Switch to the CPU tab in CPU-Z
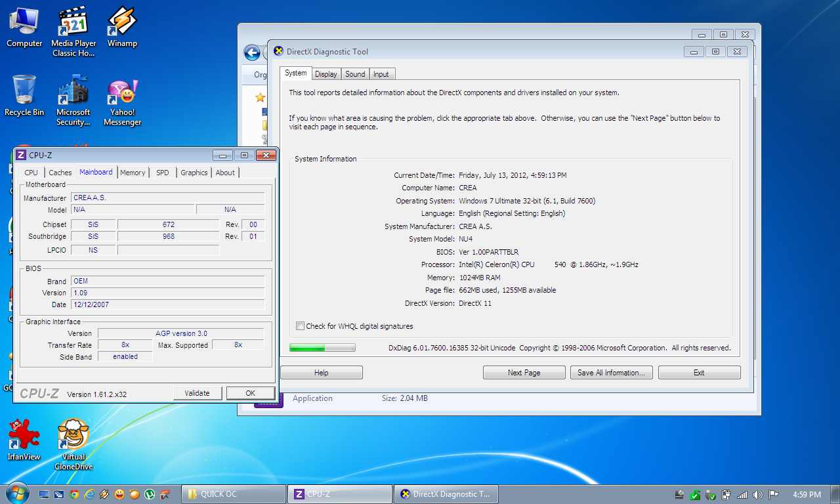840x504 pixels. [31, 173]
